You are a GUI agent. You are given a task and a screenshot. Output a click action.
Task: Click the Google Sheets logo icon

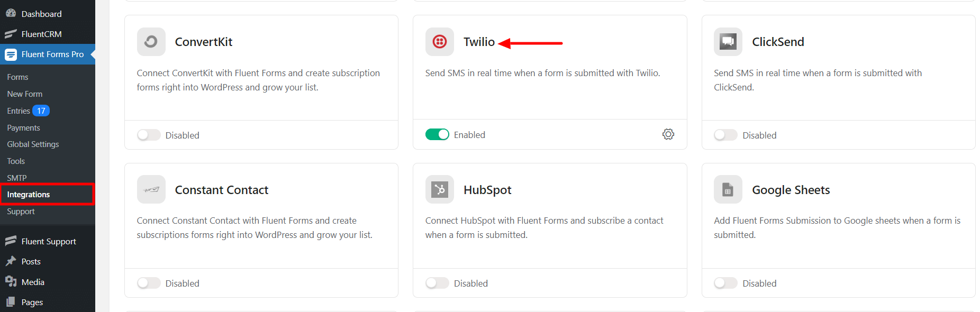(728, 189)
